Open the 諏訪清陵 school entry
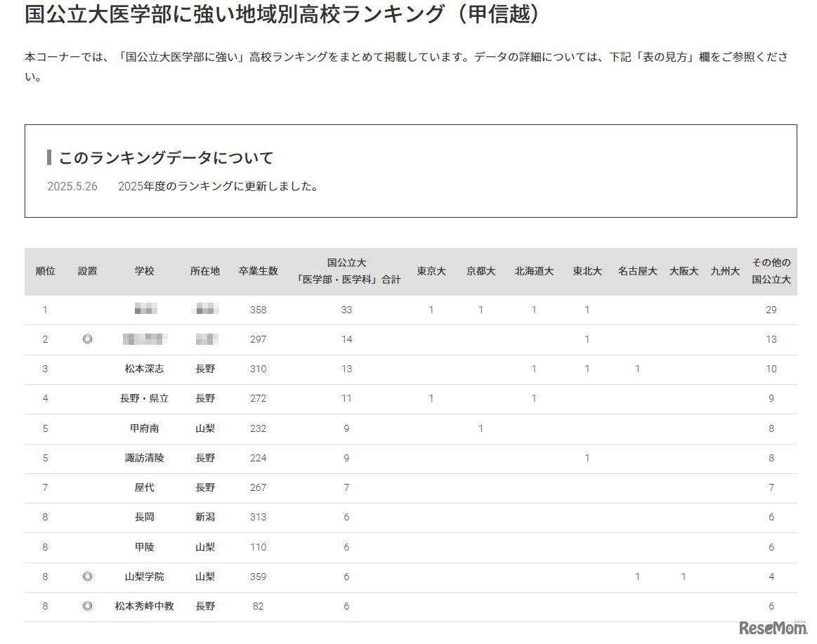Image resolution: width=817 pixels, height=644 pixels. click(x=145, y=458)
